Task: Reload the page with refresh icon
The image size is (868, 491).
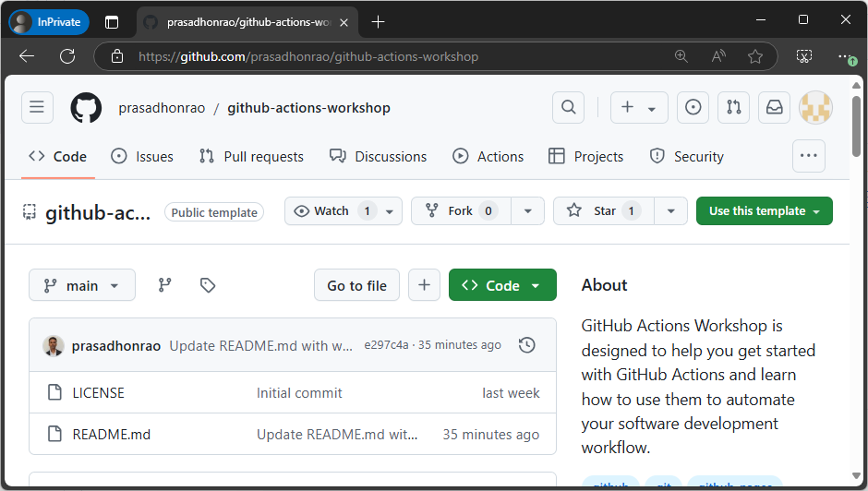Action: 67,56
